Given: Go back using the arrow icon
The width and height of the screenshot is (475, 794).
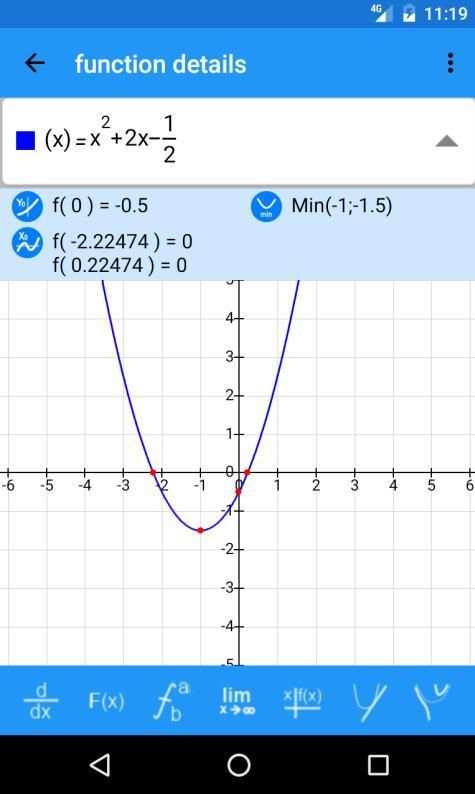Looking at the screenshot, I should (x=34, y=63).
